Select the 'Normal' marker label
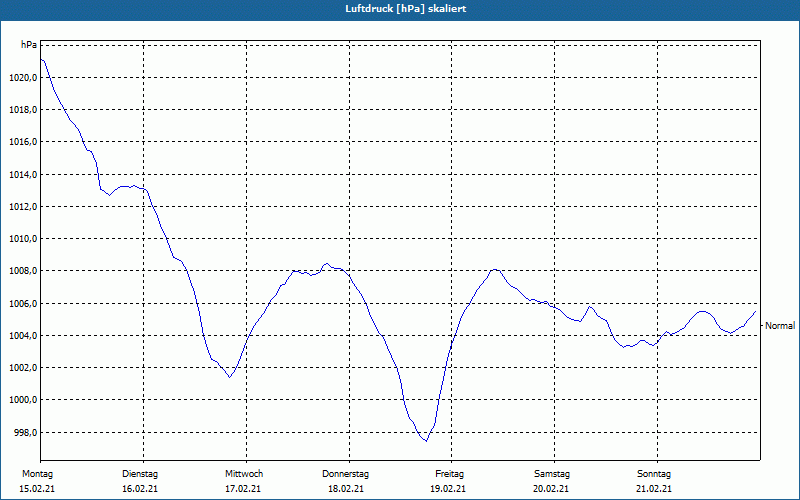 point(780,326)
